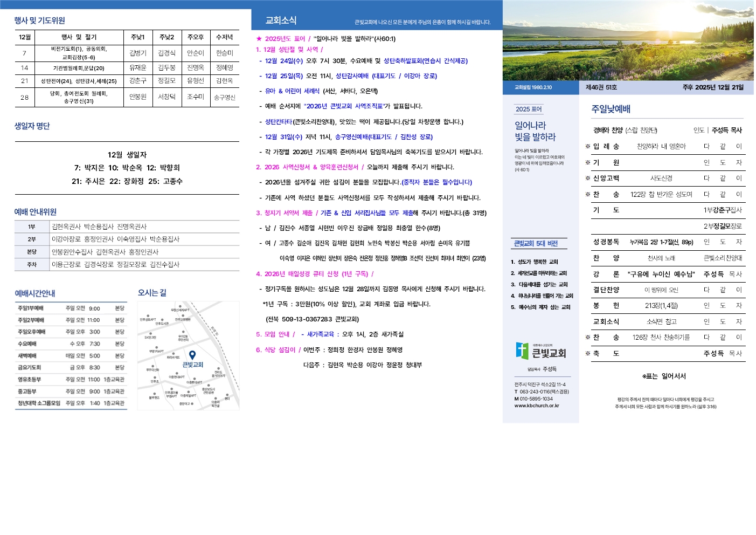Click news item 1. 12월 성탄절 및 사역
756x535 pixels.
[289, 50]
